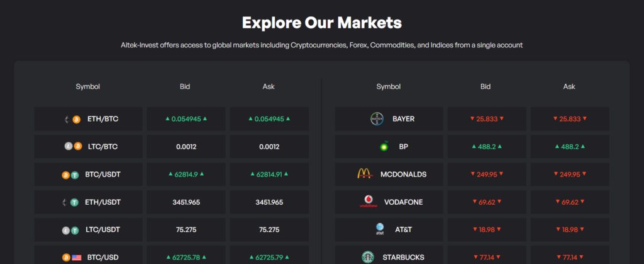Image resolution: width=644 pixels, height=264 pixels.
Task: Click the Starbucks logo icon
Action: [368, 257]
